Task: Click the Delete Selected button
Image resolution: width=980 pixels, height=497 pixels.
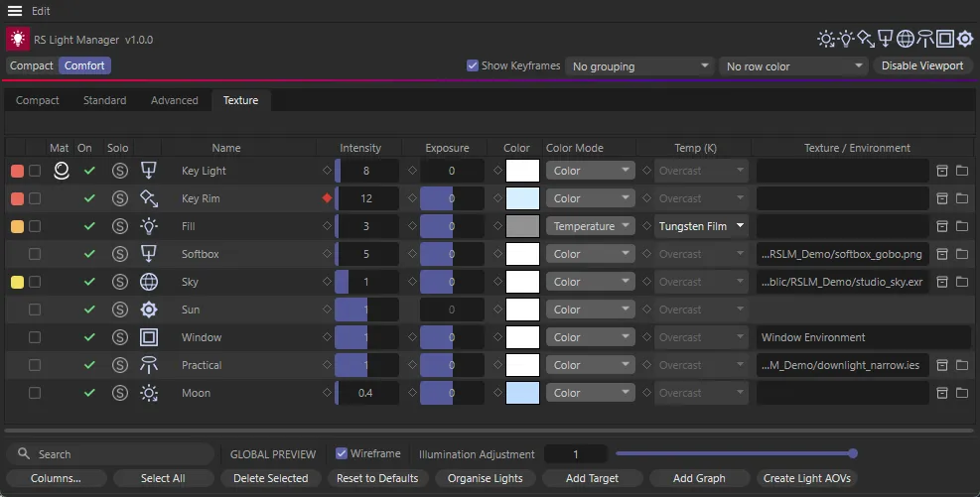Action: pyautogui.click(x=271, y=478)
